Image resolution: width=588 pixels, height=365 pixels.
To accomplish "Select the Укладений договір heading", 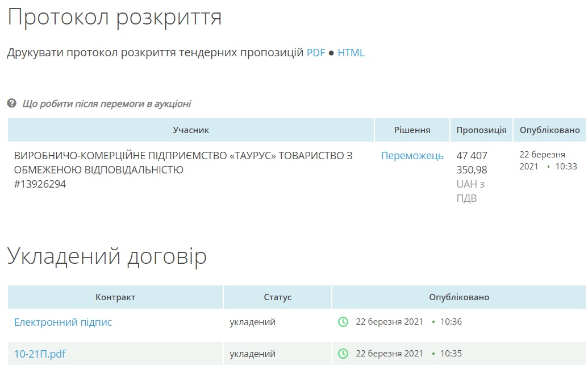I will click(x=107, y=258).
